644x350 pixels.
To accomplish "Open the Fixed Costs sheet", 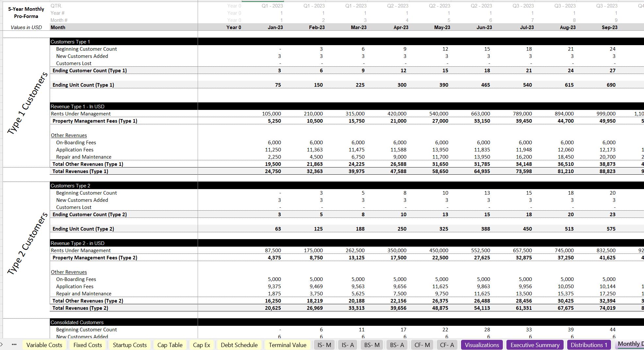I will (87, 345).
